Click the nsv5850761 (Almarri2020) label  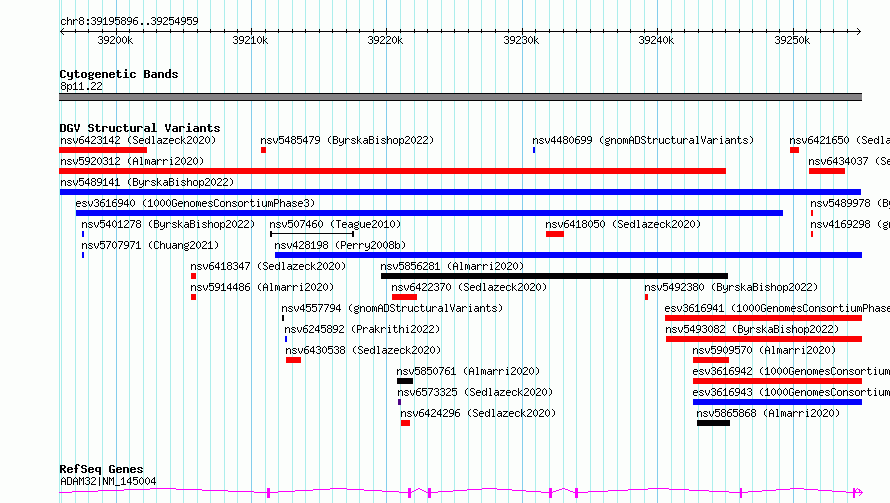point(468,371)
